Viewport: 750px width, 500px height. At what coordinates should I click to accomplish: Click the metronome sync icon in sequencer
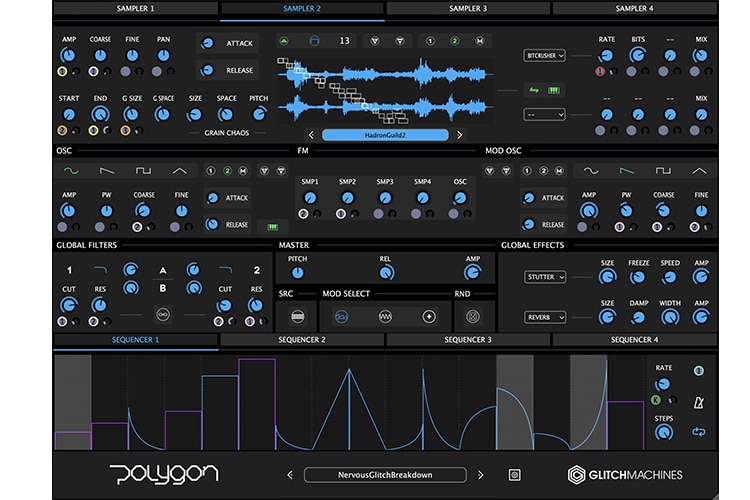699,403
